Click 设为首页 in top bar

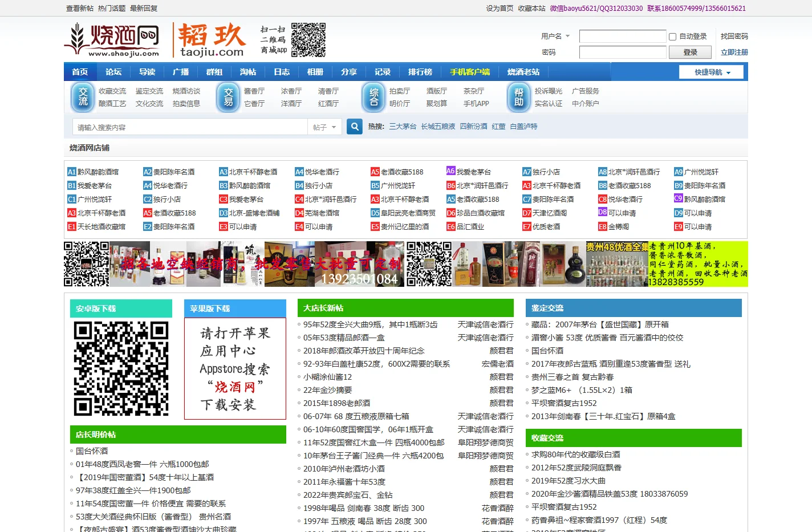point(500,9)
